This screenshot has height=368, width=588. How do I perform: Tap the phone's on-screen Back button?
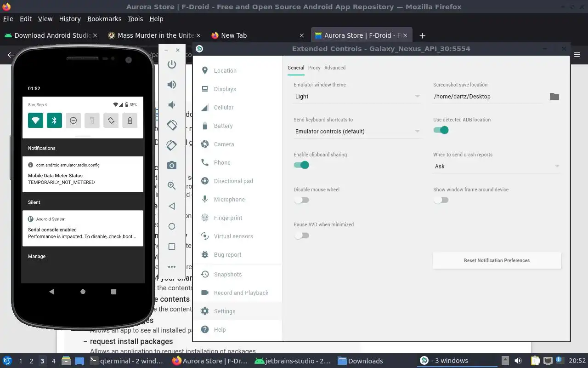[x=51, y=292]
